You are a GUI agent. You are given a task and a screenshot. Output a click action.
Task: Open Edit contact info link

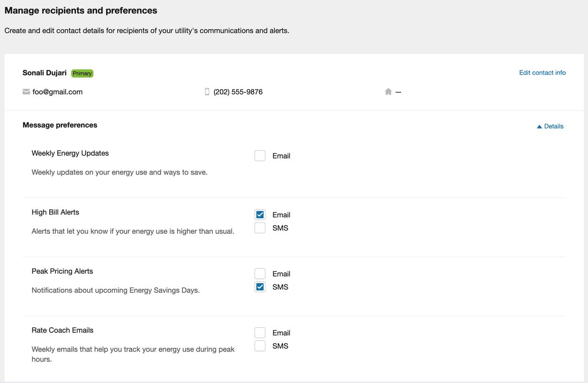click(x=542, y=73)
